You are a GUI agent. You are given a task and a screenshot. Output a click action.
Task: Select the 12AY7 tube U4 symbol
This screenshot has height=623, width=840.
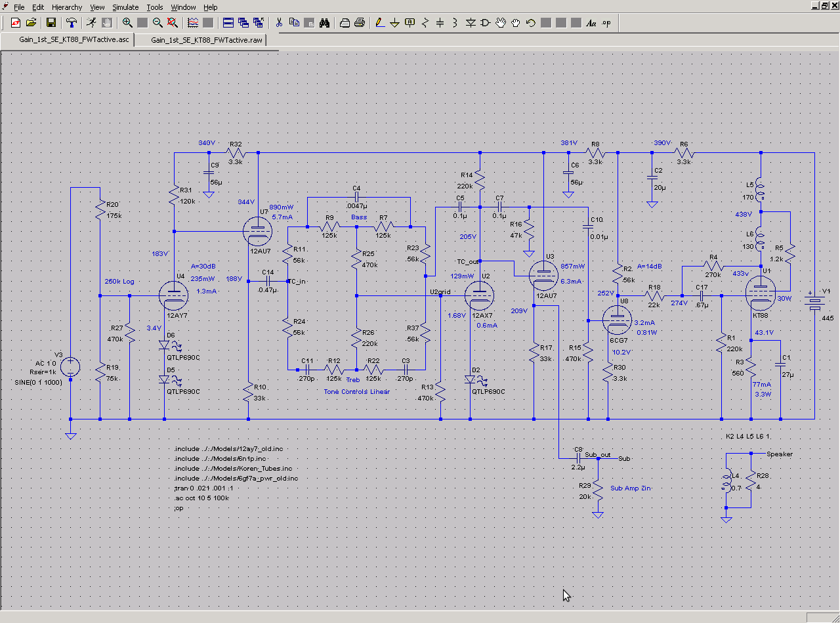175,295
